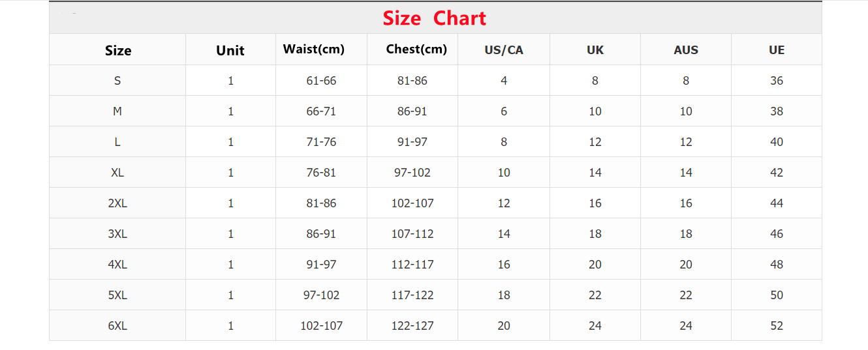The image size is (868, 350).
Task: Click the UE column header
Action: point(777,50)
